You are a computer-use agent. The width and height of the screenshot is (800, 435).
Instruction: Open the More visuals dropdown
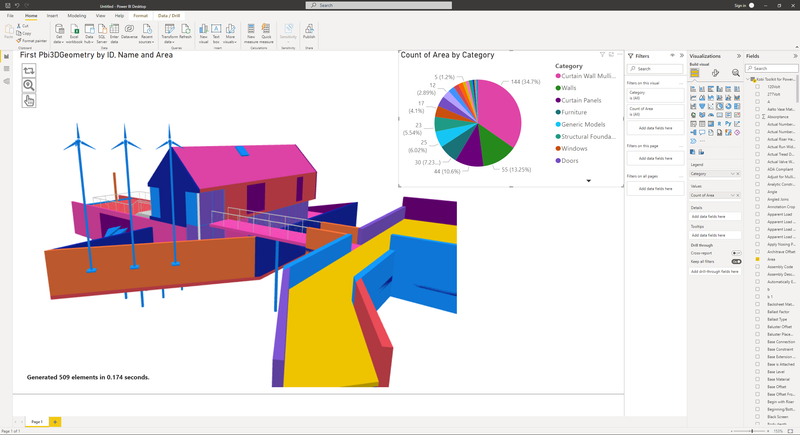click(x=230, y=33)
